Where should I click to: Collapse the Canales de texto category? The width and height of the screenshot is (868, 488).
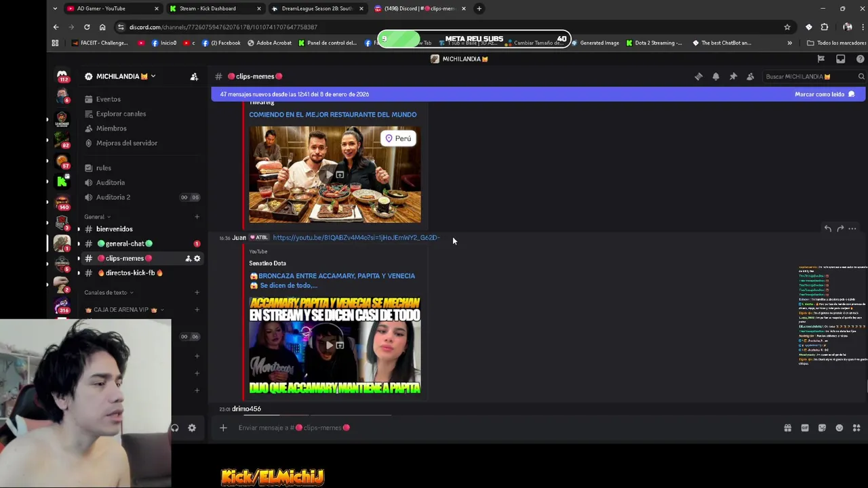(x=108, y=293)
